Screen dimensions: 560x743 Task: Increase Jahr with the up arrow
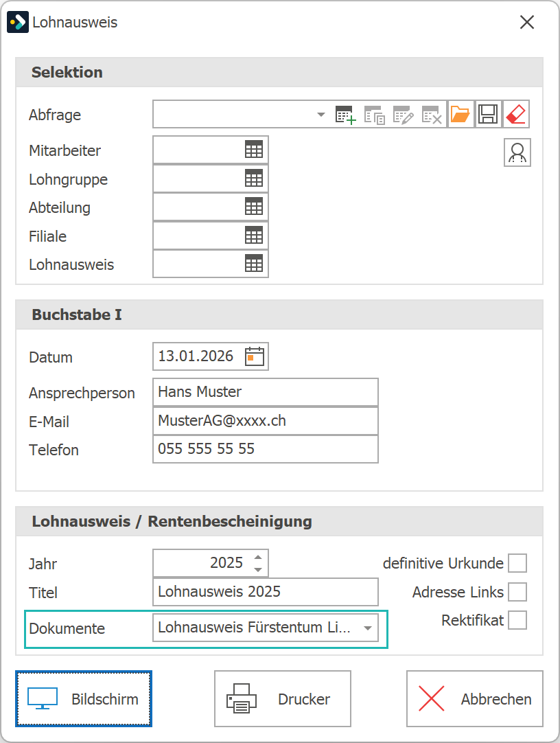coord(258,558)
